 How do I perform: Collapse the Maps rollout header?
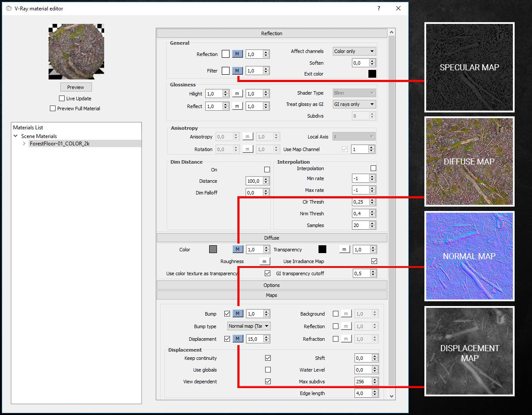[x=272, y=295]
